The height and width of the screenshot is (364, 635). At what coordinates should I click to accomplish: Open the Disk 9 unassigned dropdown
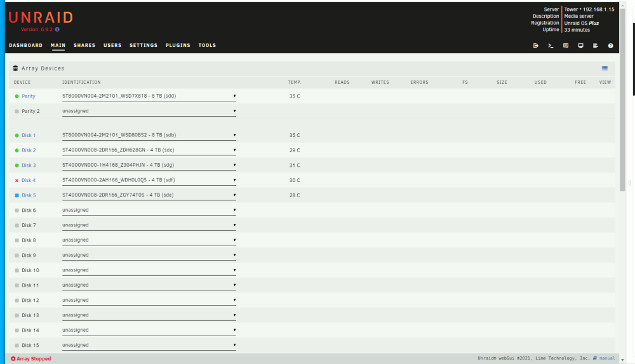[149, 255]
